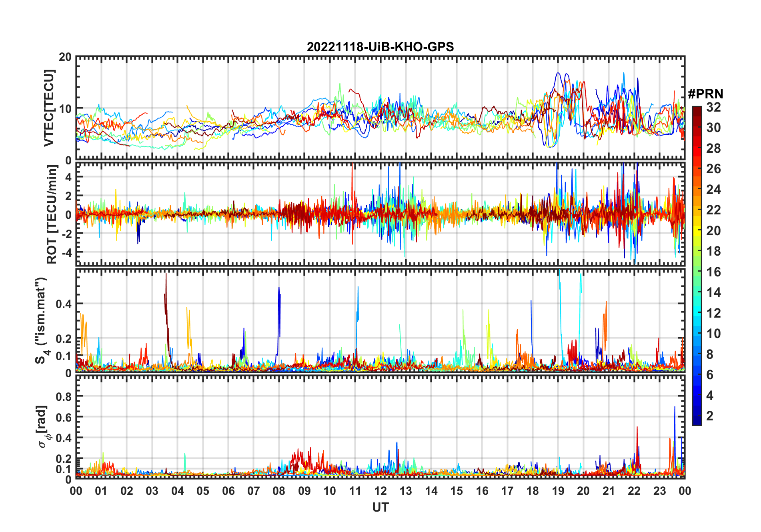Click colorbar tick label 22

[713, 210]
